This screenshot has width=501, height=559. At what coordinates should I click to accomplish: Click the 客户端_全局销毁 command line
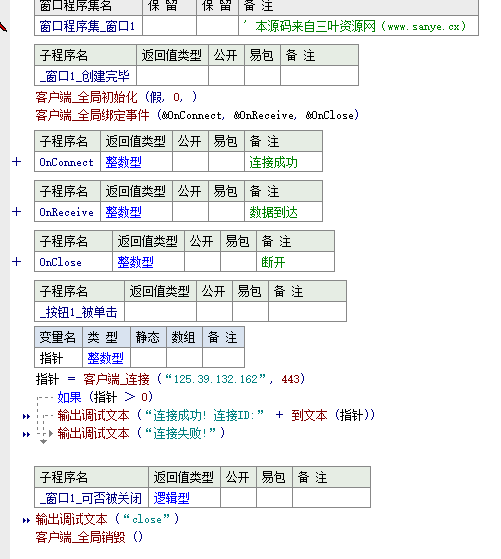(x=89, y=537)
